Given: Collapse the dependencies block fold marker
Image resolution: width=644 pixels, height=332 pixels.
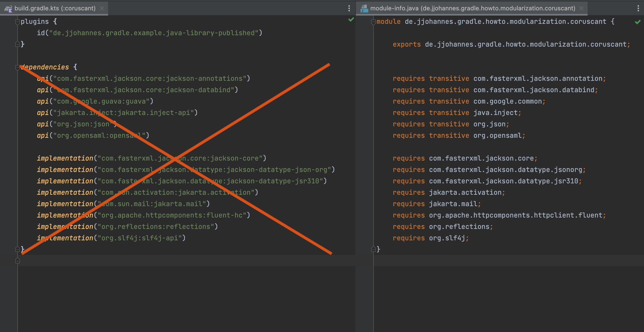Looking at the screenshot, I should tap(18, 68).
